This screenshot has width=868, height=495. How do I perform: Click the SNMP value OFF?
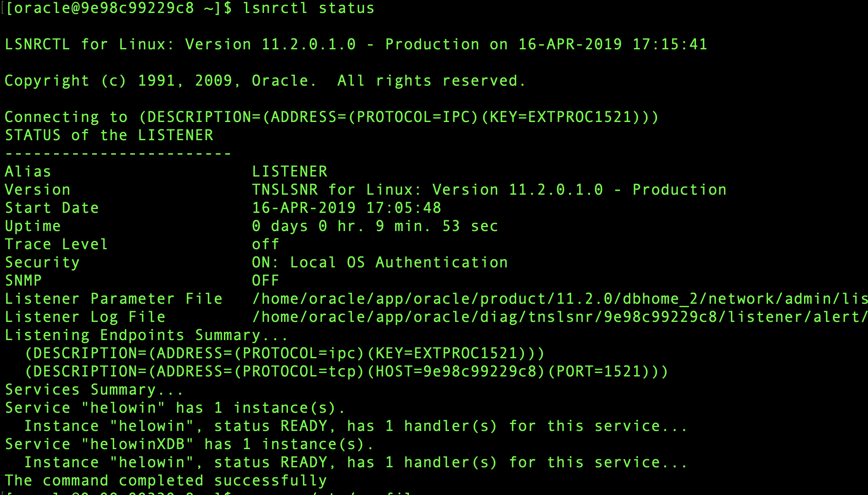pos(265,280)
